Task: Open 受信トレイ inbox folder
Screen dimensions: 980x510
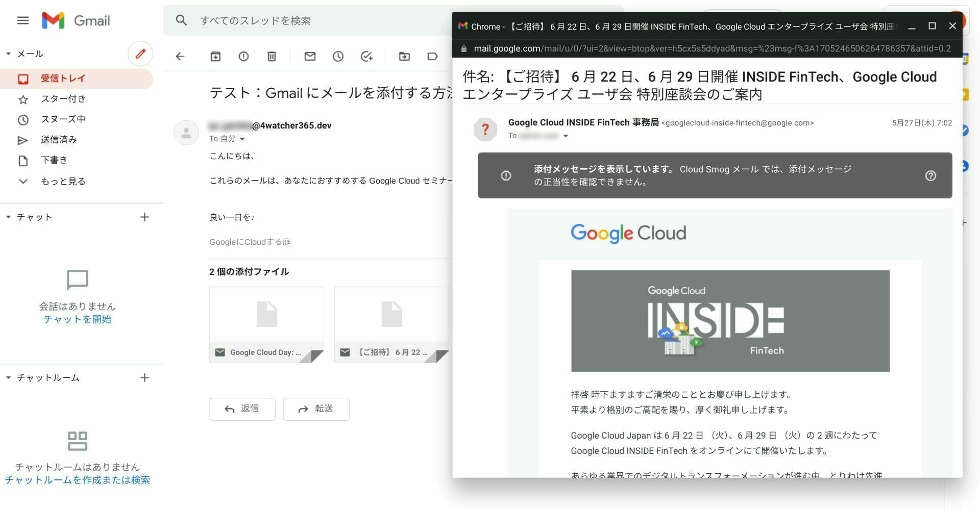Action: (77, 79)
